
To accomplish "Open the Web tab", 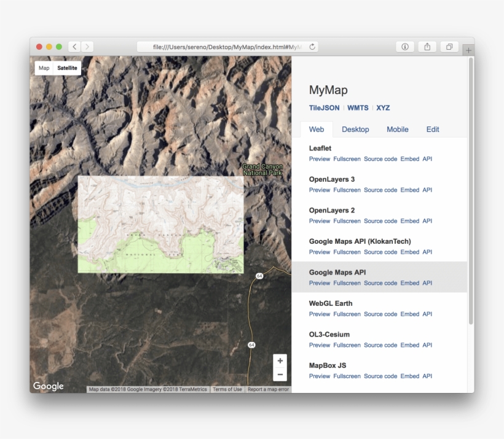I will pos(317,130).
